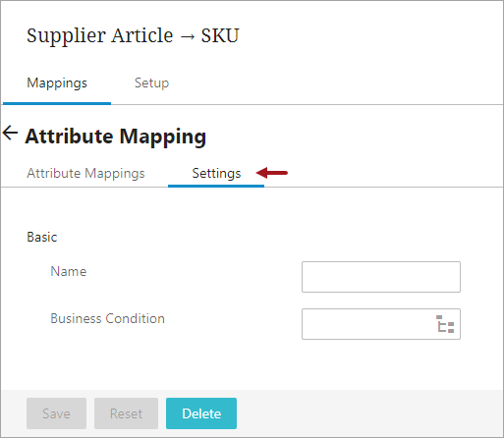
Task: Click the Supplier Article → SKU title
Action: pos(133,35)
